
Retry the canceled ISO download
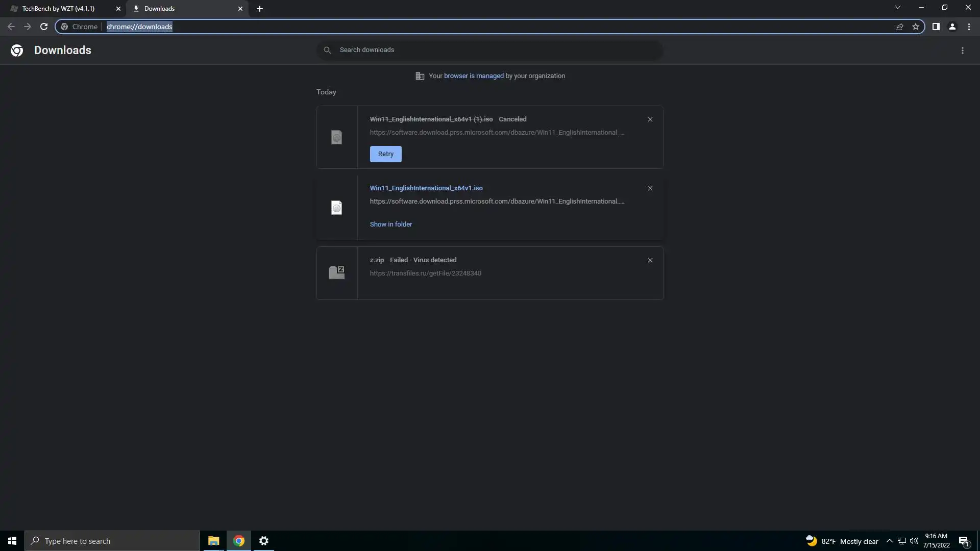(x=385, y=154)
